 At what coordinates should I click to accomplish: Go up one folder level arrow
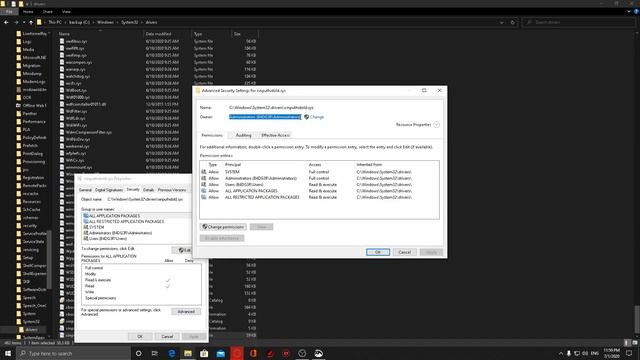(x=31, y=22)
